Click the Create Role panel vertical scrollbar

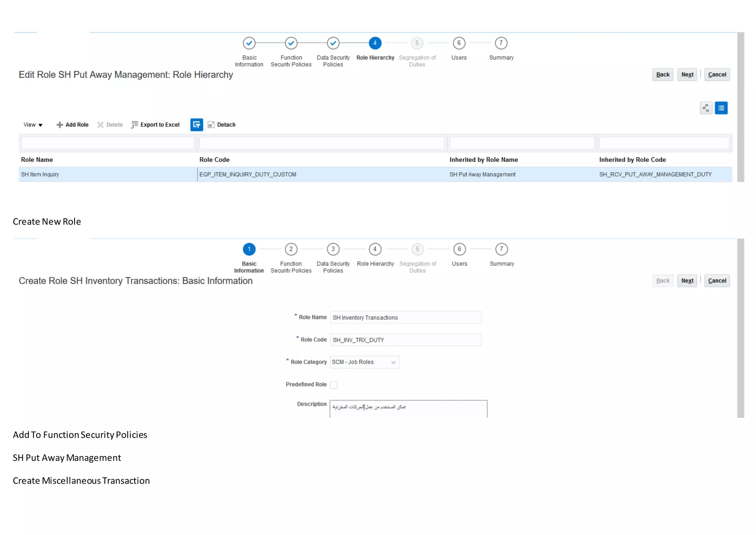coord(740,328)
